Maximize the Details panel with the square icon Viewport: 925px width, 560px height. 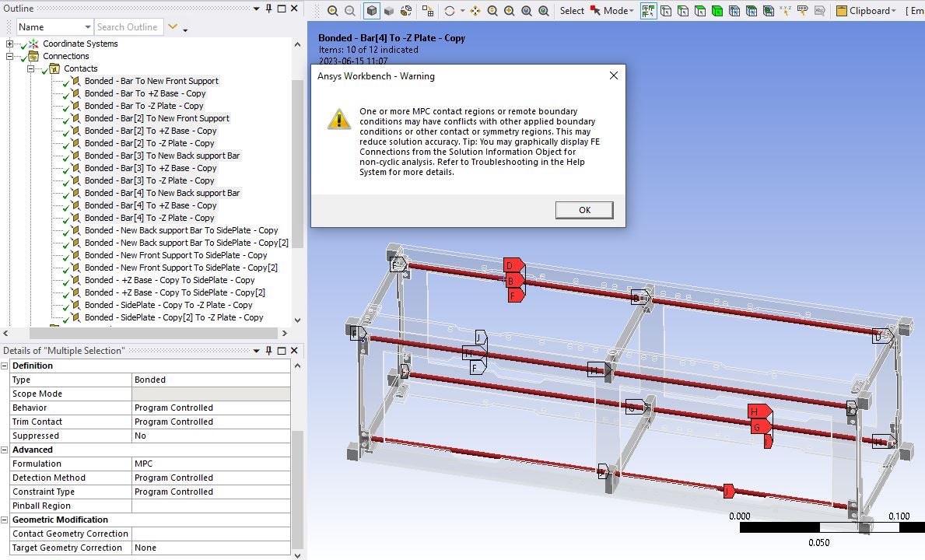click(282, 350)
